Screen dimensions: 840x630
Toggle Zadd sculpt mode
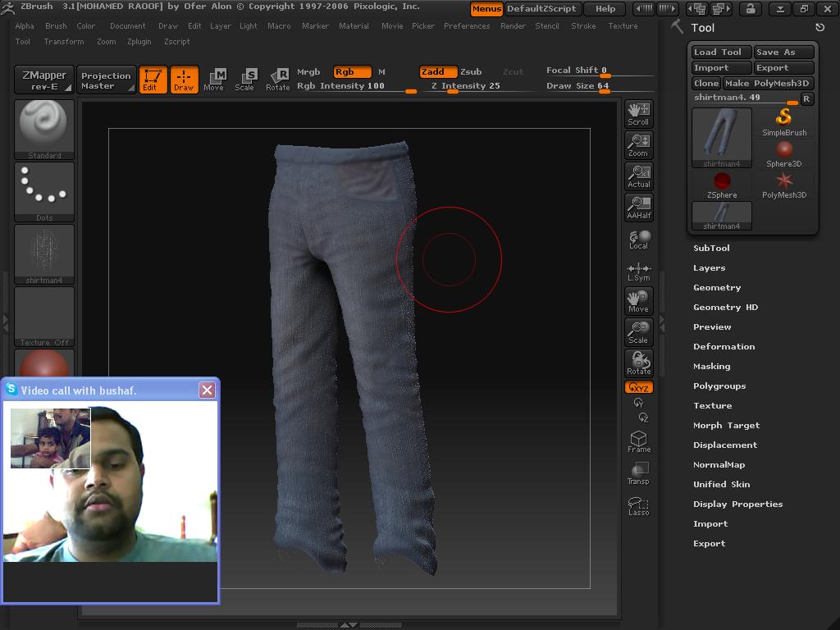[438, 72]
